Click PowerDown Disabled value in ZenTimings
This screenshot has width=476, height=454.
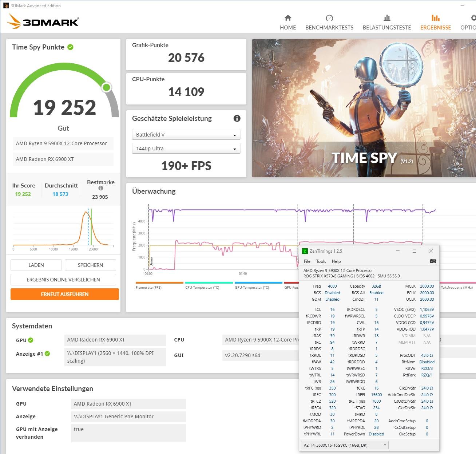376,434
